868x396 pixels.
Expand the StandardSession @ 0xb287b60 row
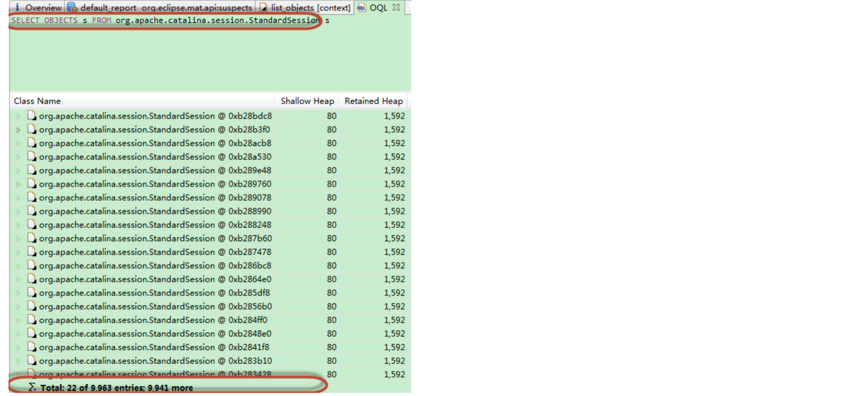coord(18,239)
